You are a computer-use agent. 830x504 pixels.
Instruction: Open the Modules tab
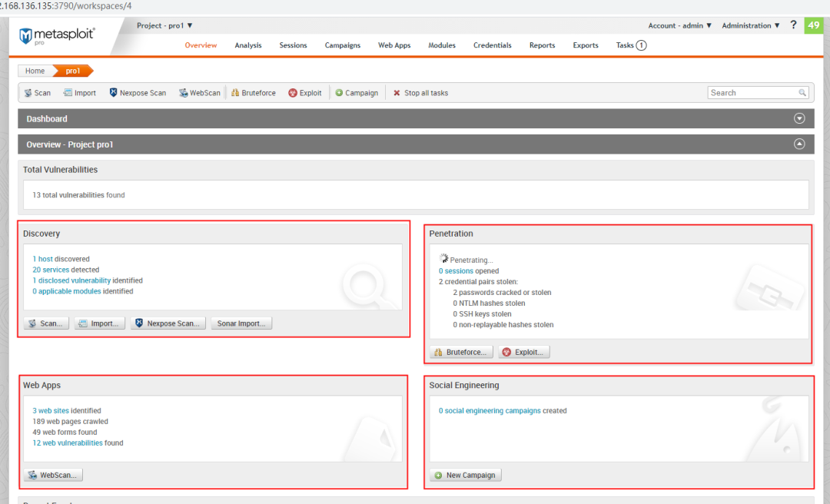(x=442, y=45)
